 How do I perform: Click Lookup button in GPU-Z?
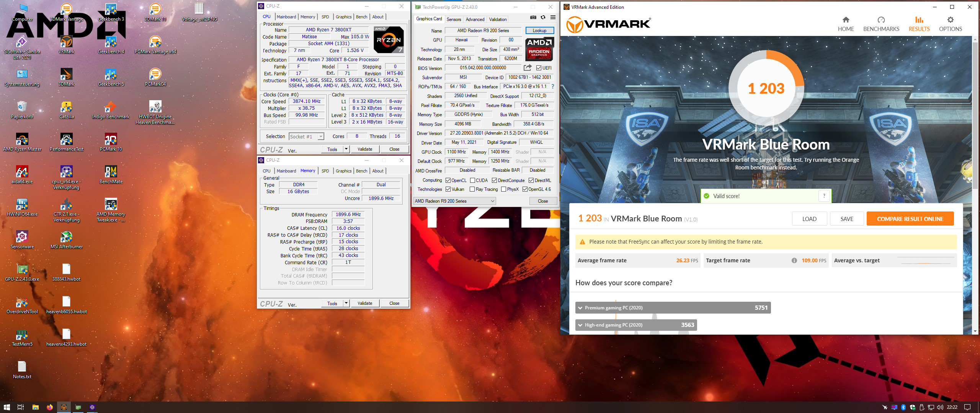click(x=539, y=31)
